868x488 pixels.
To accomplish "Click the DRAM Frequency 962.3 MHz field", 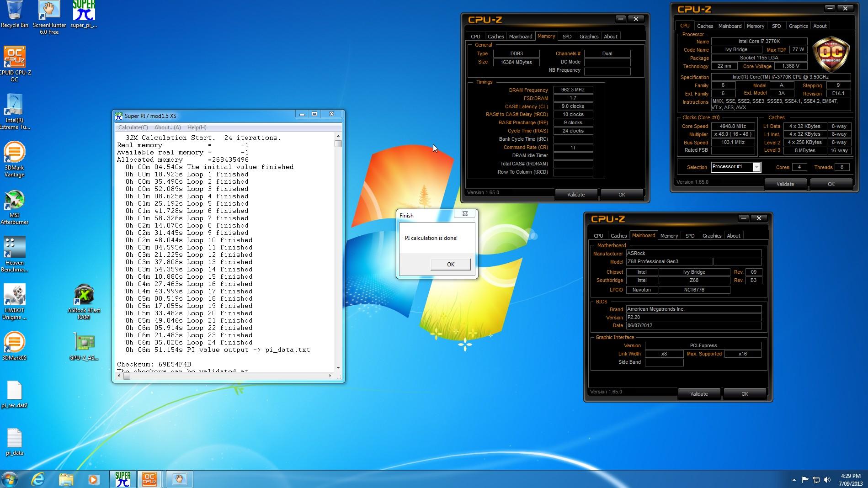I will [573, 90].
